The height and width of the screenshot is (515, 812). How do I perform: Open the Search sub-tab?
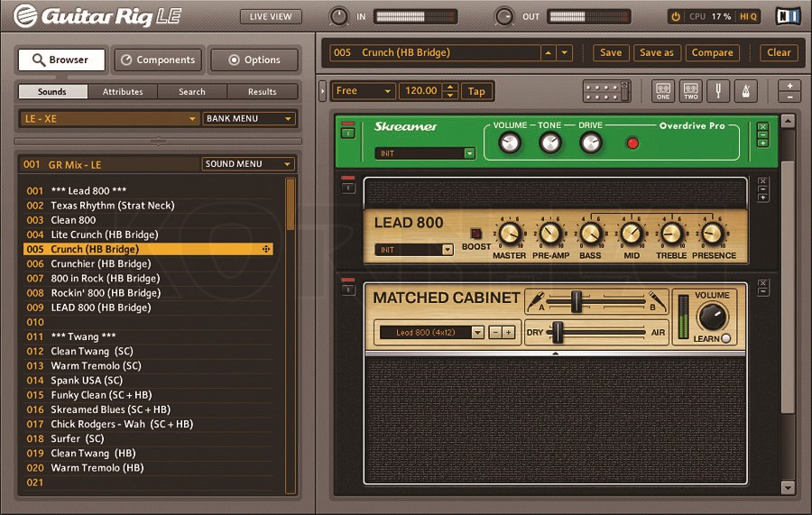tap(192, 92)
